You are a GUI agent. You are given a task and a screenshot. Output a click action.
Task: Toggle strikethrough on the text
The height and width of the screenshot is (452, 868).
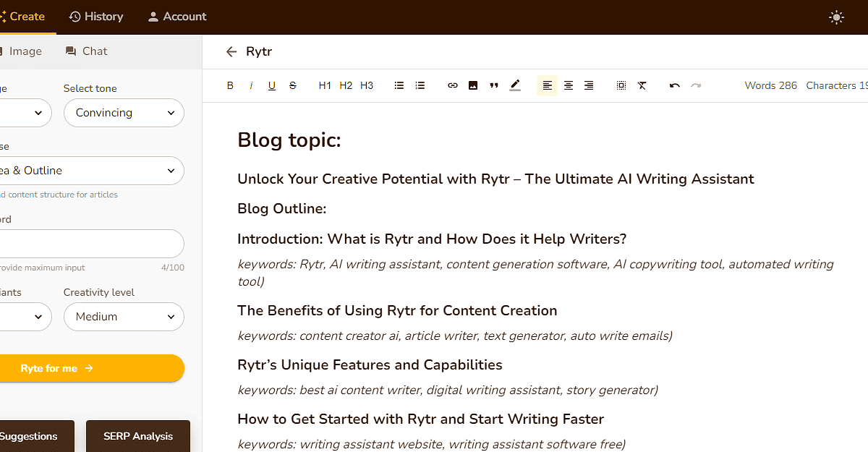coord(292,85)
